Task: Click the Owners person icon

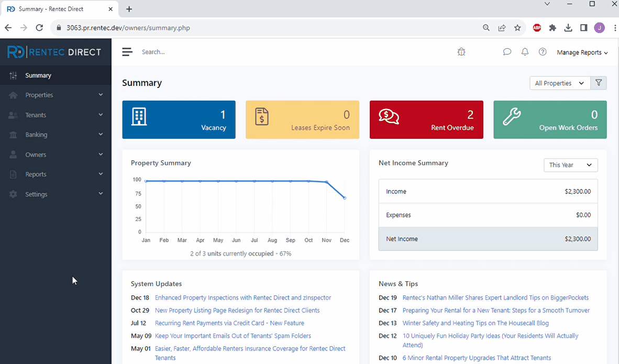Action: click(13, 155)
